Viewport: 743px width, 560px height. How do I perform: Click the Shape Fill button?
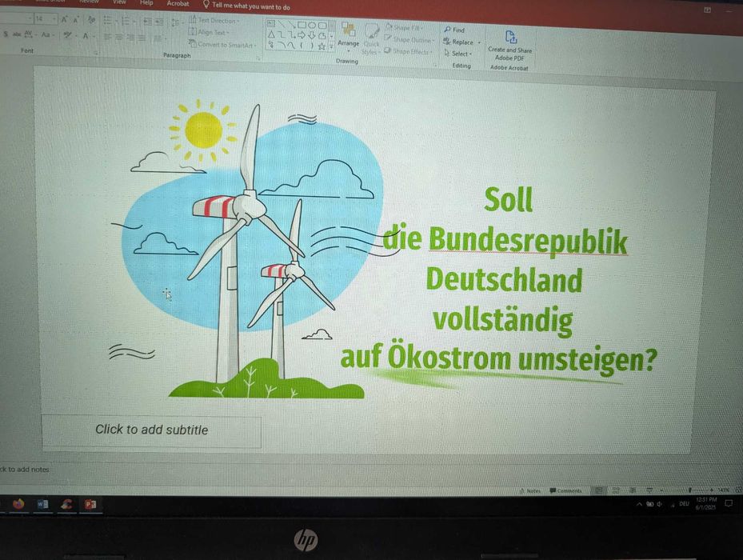405,27
